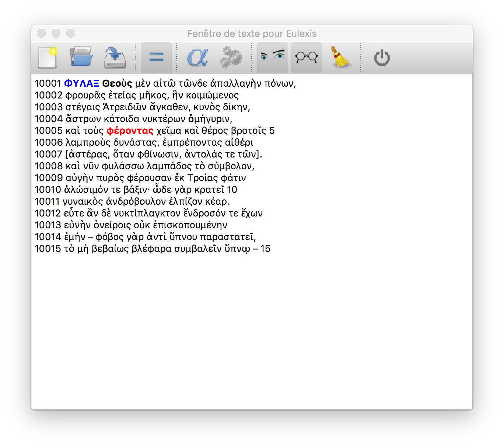Click the word ἐπισκοπουμένην in line 10013
The height and width of the screenshot is (447, 504).
pos(190,225)
